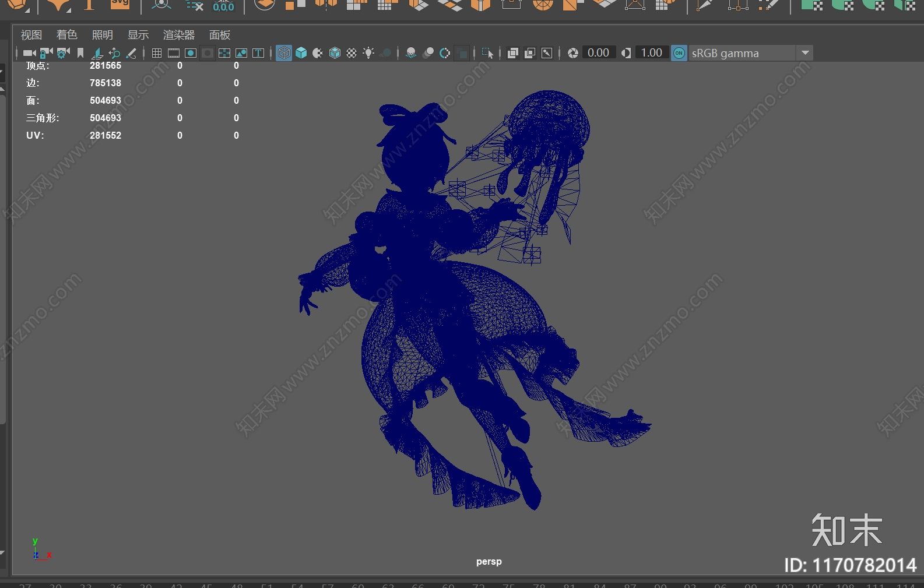Viewport: 924px width, 588px height.
Task: Click the persp camera name label
Action: tap(489, 562)
